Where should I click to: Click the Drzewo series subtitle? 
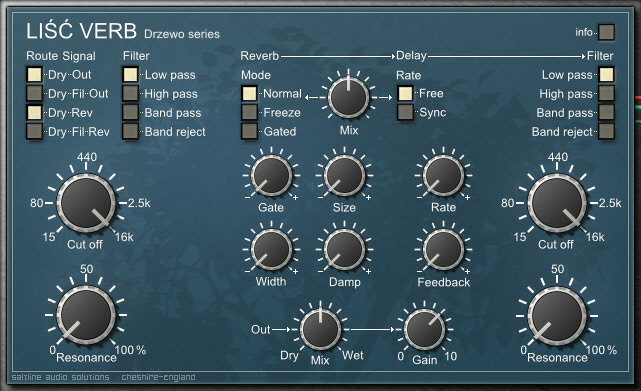[x=182, y=34]
